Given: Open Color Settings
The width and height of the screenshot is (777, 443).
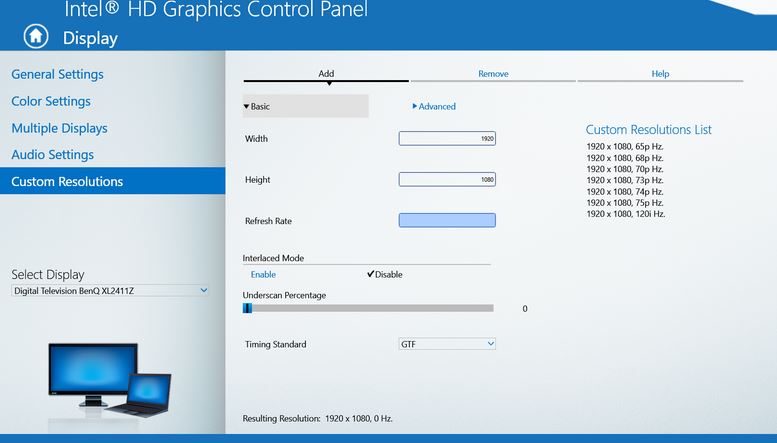Looking at the screenshot, I should click(51, 101).
